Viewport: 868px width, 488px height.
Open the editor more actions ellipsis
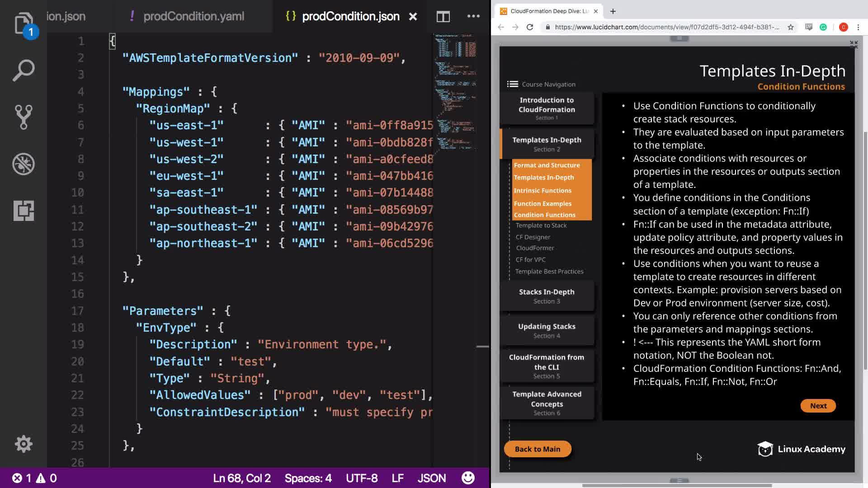(x=473, y=16)
